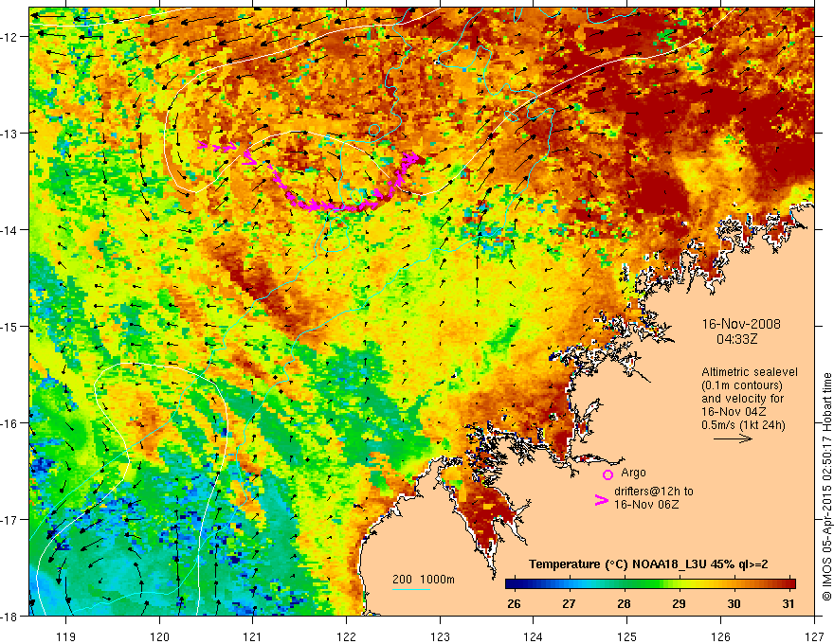The image size is (834, 644).
Task: Click longitude axis label '126'
Action: tap(720, 636)
